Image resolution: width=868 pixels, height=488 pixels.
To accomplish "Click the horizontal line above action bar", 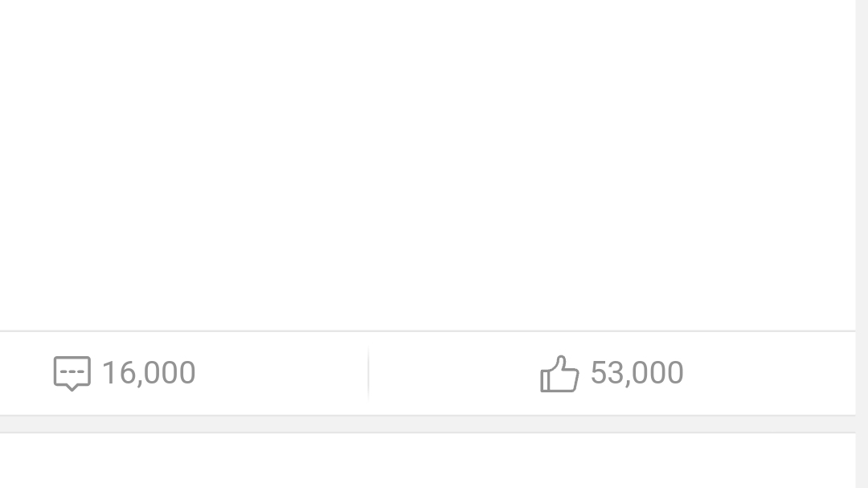I will 426,330.
